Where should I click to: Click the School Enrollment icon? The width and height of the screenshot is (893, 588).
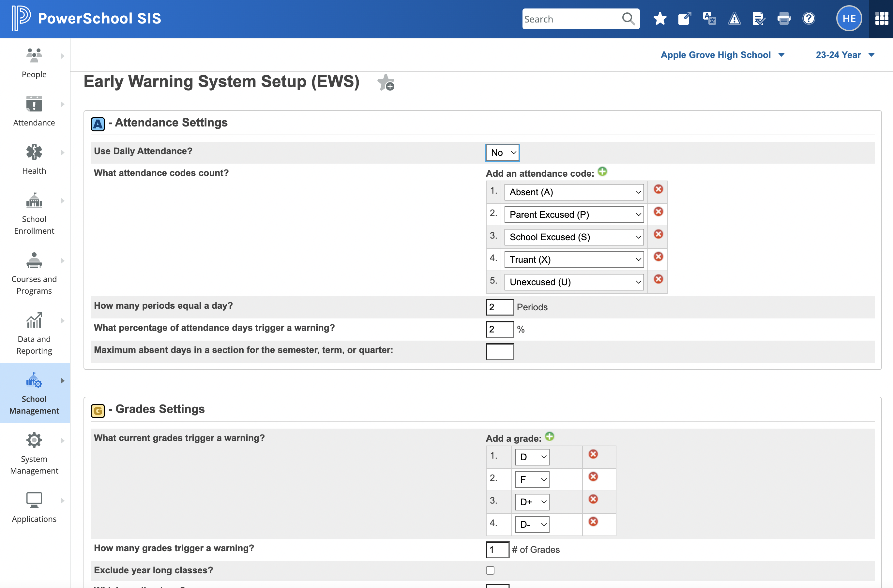point(34,201)
